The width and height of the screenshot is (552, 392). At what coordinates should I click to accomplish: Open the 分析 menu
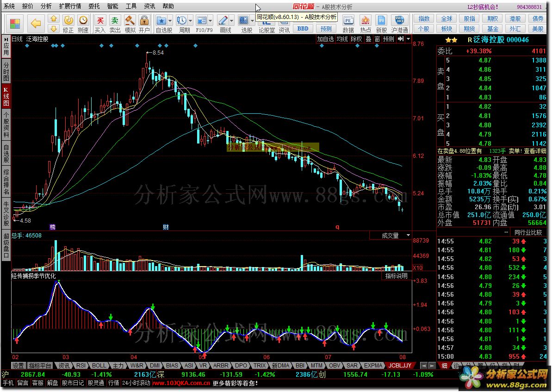pos(46,6)
